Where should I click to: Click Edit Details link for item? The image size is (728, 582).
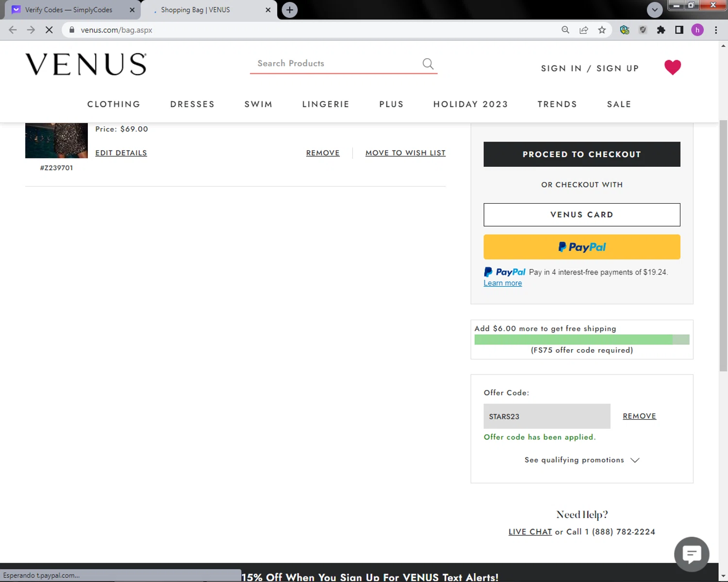pyautogui.click(x=121, y=153)
